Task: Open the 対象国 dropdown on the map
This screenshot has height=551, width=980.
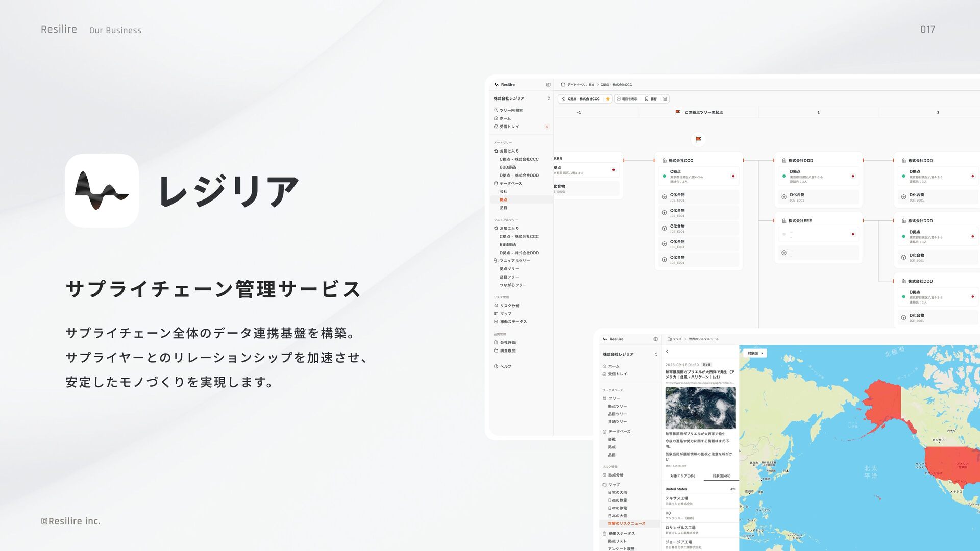Action: pyautogui.click(x=755, y=353)
